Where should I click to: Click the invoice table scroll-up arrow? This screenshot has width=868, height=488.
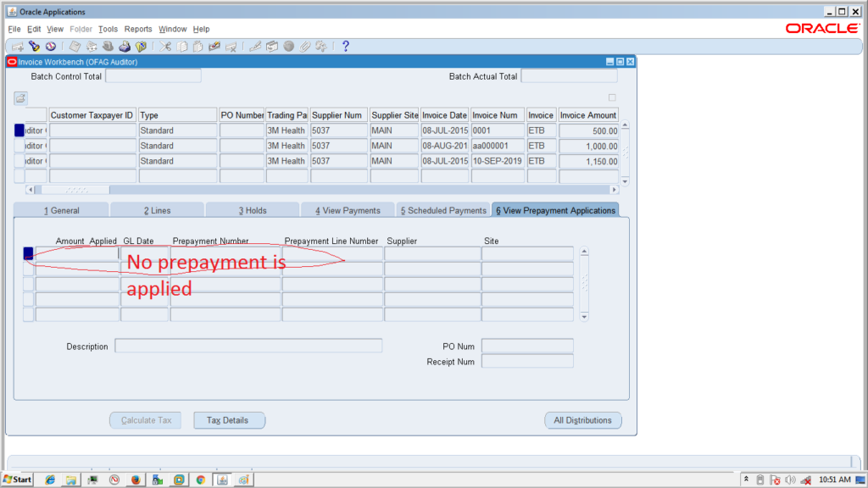pos(625,125)
